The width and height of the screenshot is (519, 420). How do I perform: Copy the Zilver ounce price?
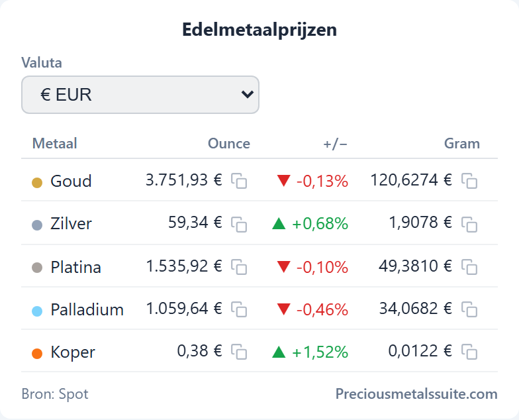[x=239, y=224]
